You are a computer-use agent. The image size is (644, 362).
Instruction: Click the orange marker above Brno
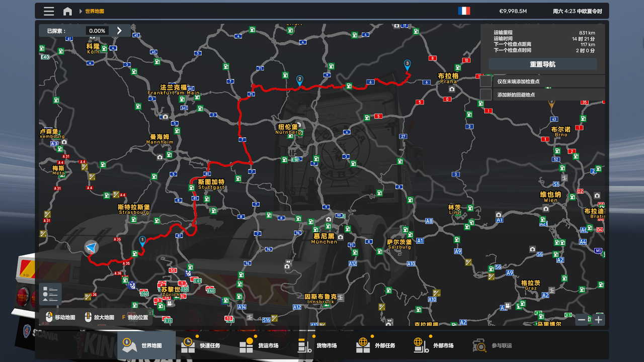point(551,104)
